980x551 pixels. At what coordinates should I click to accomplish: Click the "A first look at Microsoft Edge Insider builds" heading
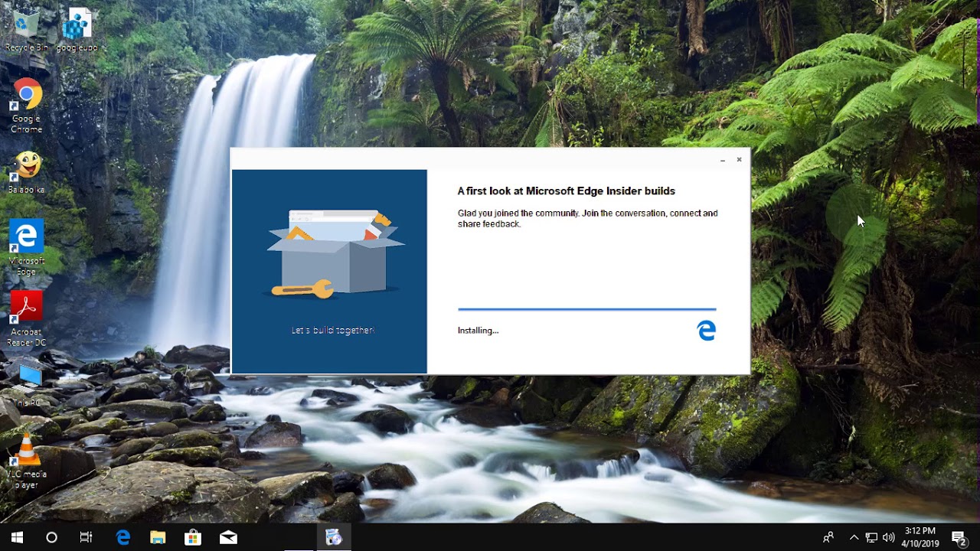pyautogui.click(x=567, y=191)
